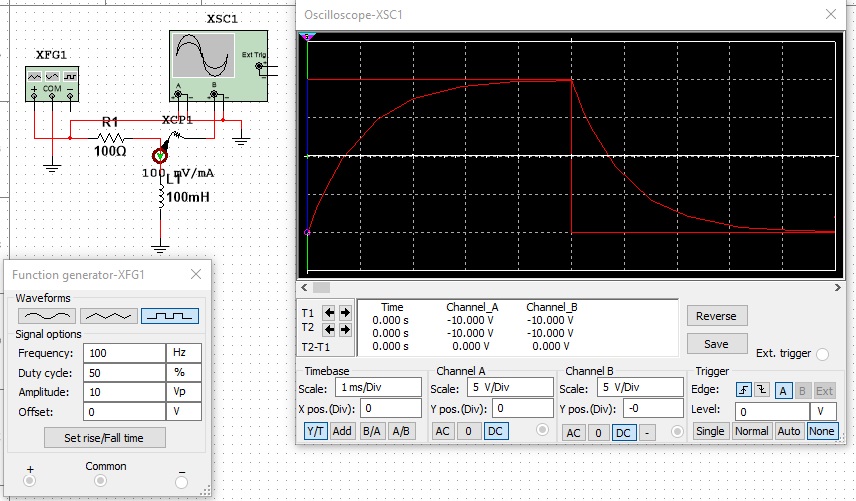This screenshot has width=856, height=501.
Task: Choose rising edge trigger icon
Action: point(744,390)
